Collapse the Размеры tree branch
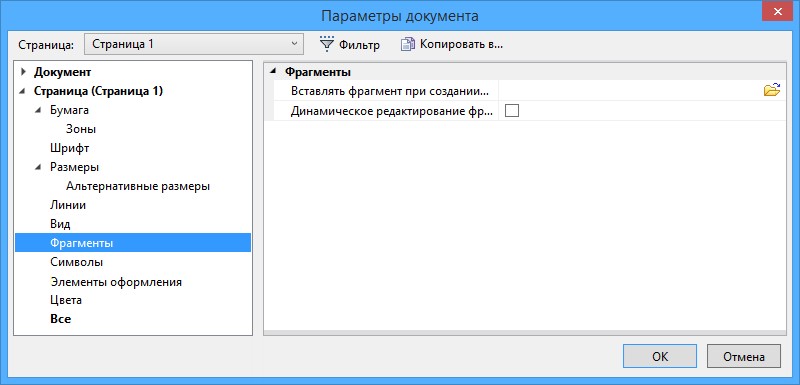This screenshot has height=385, width=800. 39,167
